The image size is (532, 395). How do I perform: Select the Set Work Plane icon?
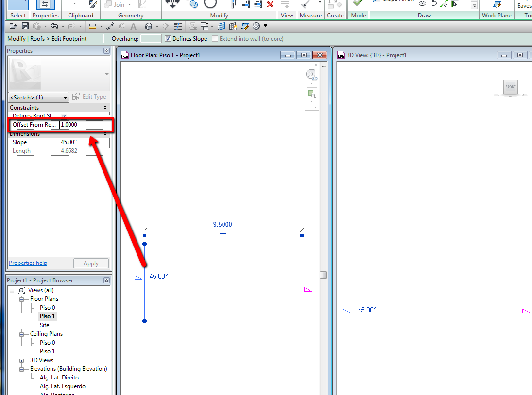[497, 5]
